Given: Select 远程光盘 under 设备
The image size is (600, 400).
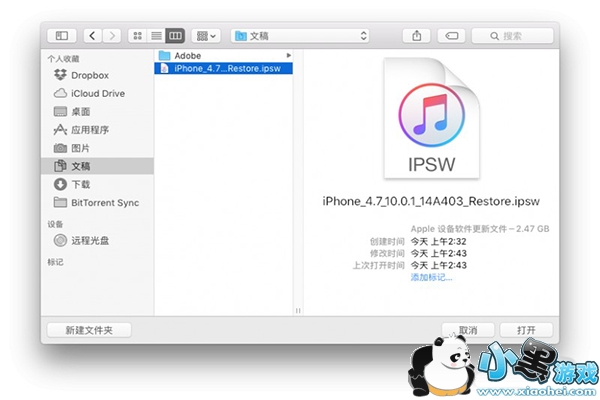Looking at the screenshot, I should click(90, 240).
